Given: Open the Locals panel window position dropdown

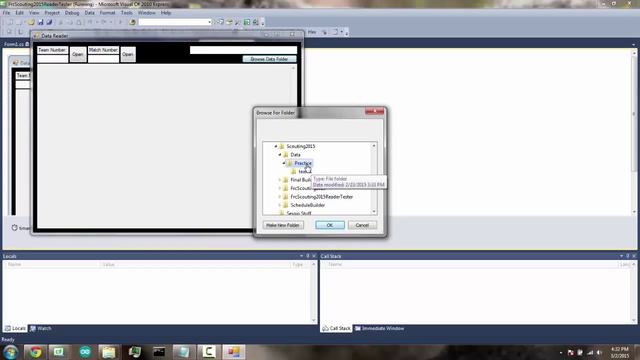Looking at the screenshot, I should (301, 256).
